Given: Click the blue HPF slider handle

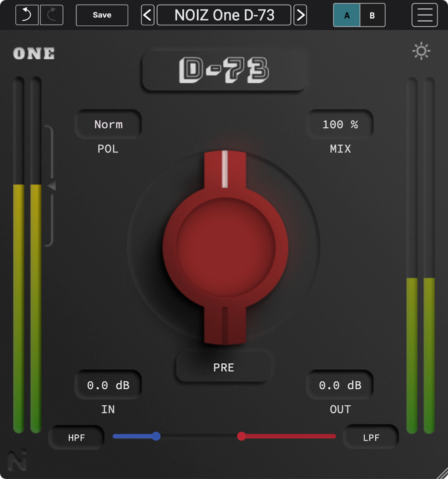Looking at the screenshot, I should [156, 436].
